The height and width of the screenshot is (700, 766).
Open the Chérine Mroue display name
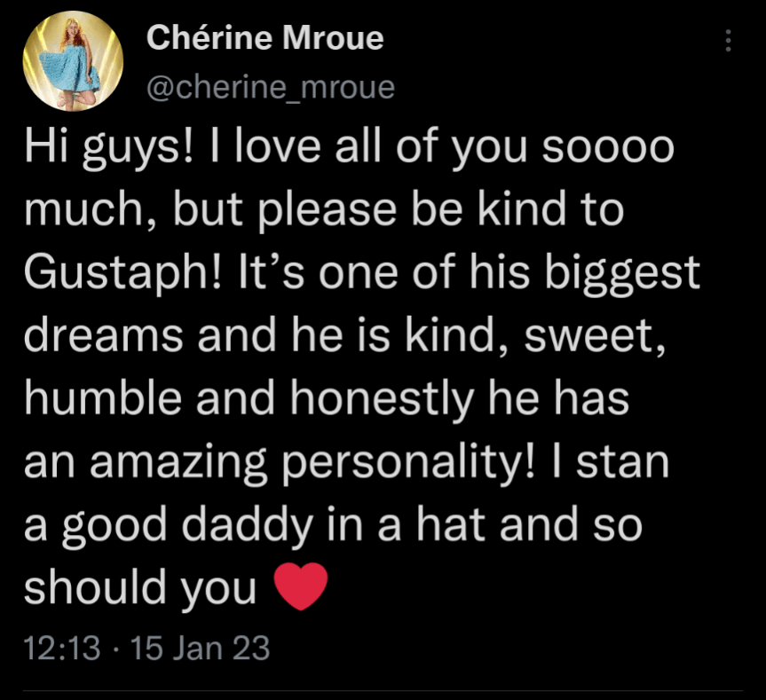click(265, 38)
